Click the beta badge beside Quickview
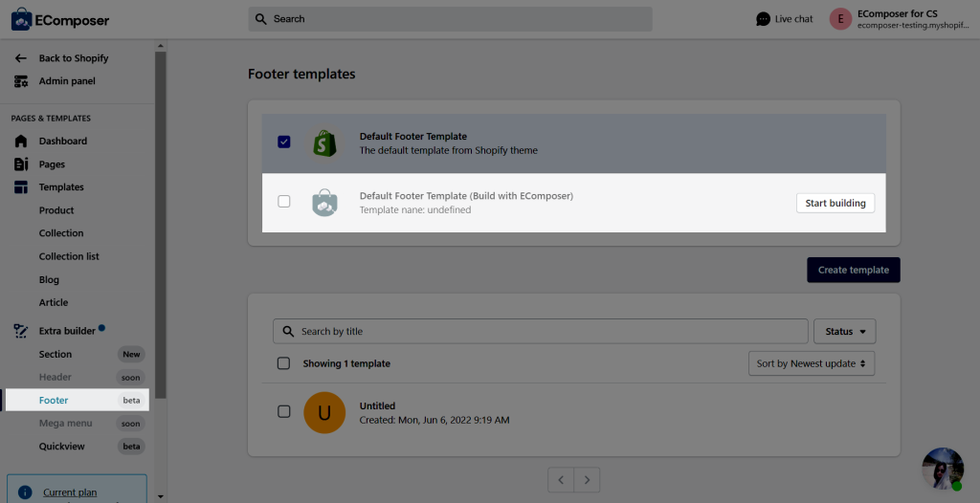The image size is (980, 503). (131, 447)
